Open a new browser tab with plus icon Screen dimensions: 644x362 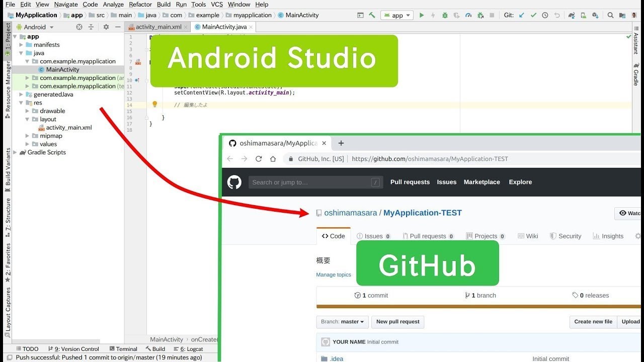pyautogui.click(x=341, y=143)
